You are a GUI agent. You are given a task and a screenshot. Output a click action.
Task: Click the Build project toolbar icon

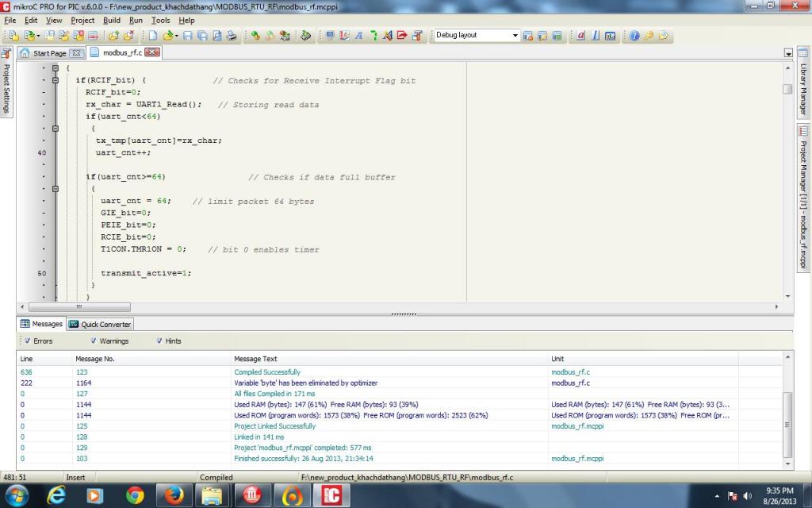[255, 36]
